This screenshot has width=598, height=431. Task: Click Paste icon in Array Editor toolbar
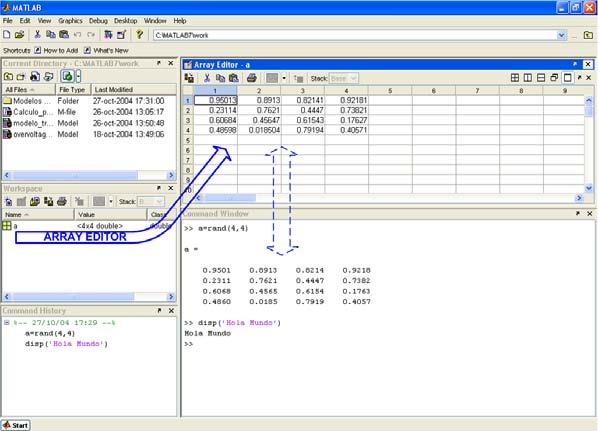click(x=234, y=78)
